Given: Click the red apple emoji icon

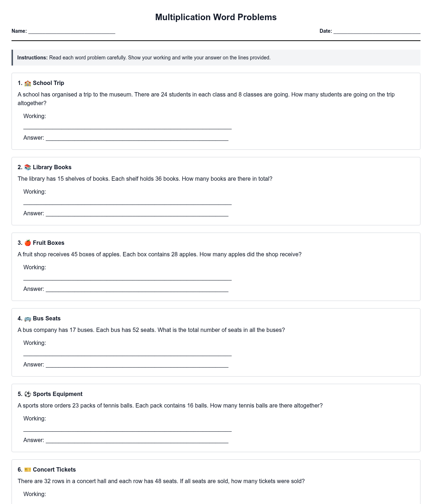Looking at the screenshot, I should [x=28, y=243].
